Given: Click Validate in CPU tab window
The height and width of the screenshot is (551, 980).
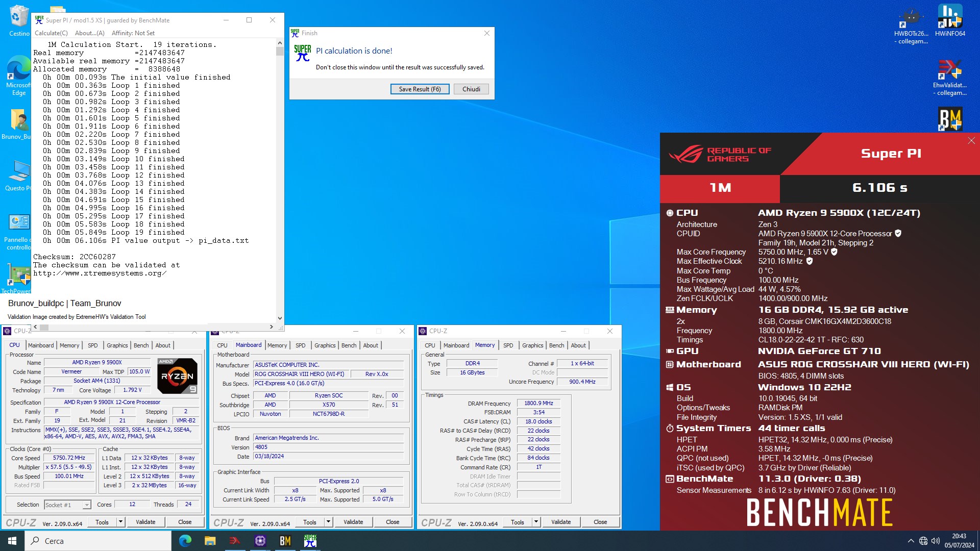Looking at the screenshot, I should point(145,522).
